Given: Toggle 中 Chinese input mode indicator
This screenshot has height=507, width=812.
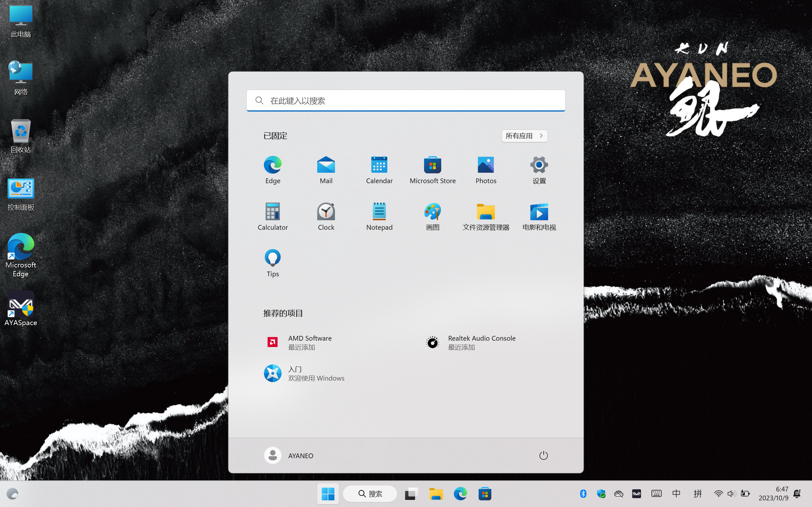Looking at the screenshot, I should [676, 494].
